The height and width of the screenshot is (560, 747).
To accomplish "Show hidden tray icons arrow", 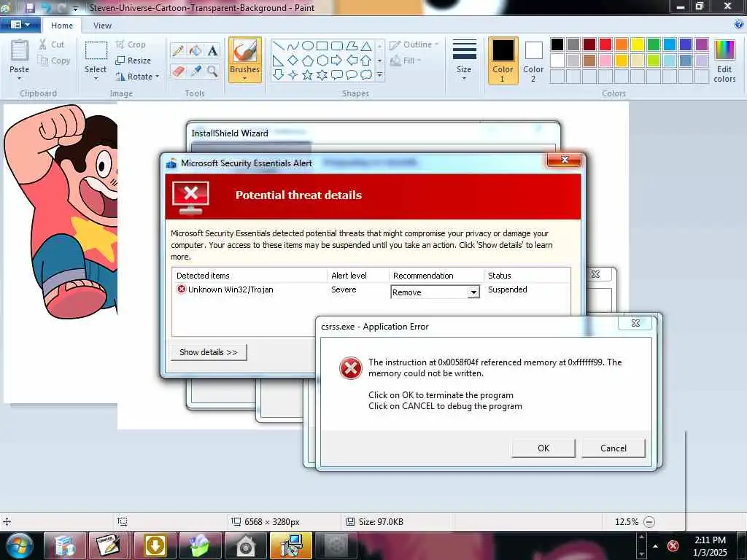I will [656, 545].
